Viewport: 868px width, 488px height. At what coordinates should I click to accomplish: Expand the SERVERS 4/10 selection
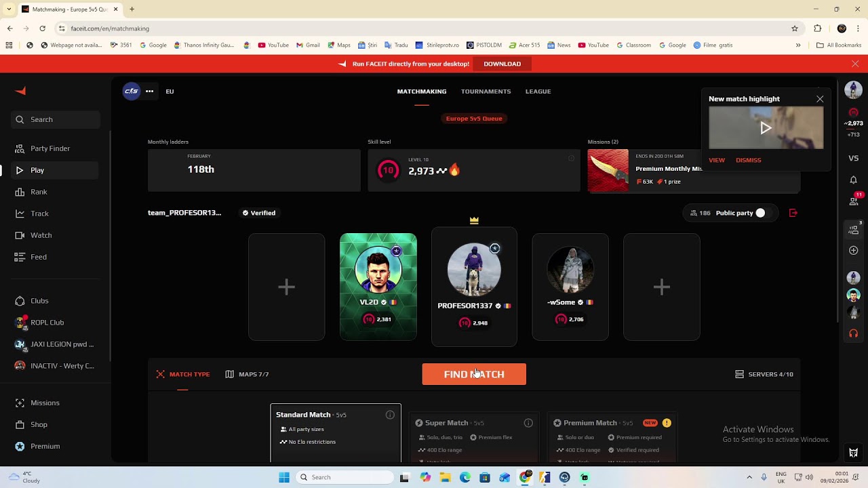(764, 374)
